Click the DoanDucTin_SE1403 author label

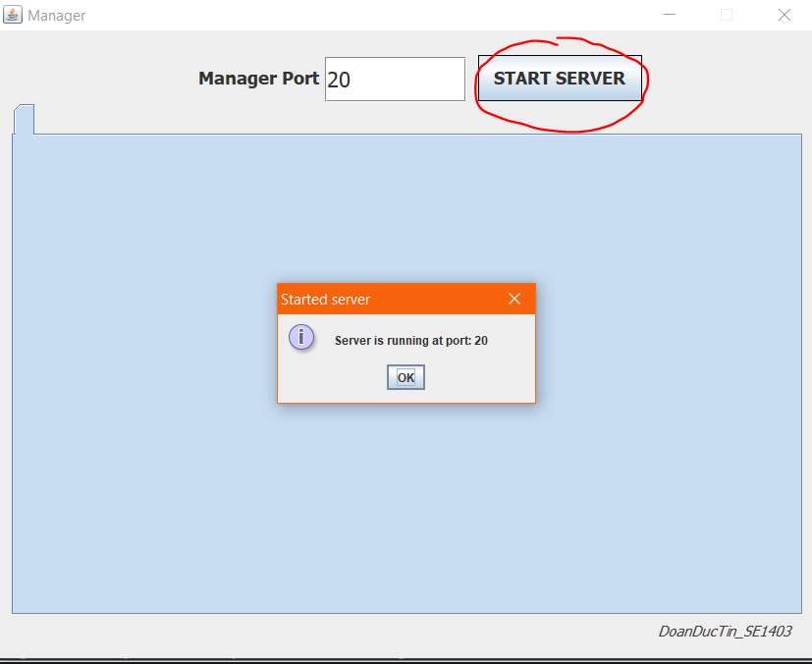click(x=724, y=632)
